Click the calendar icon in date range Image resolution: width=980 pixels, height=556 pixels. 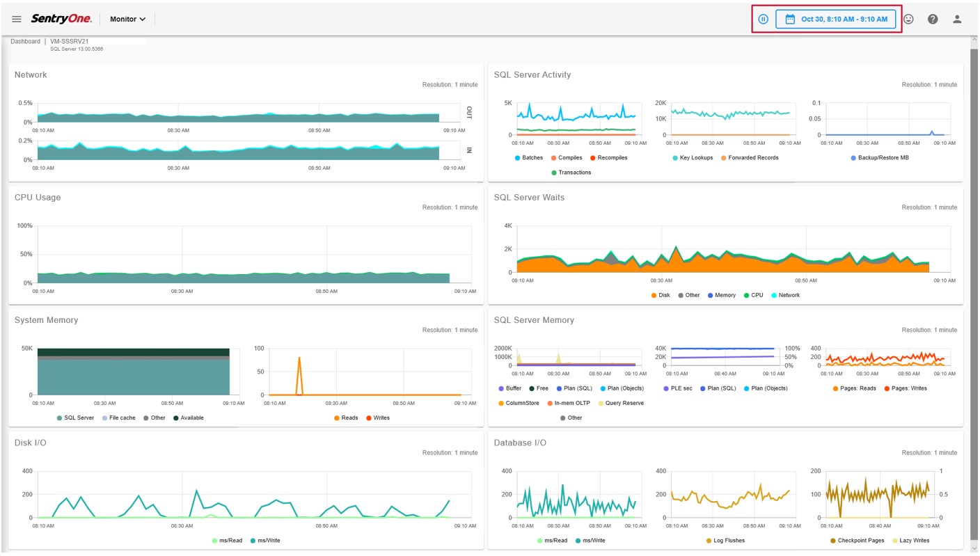(x=790, y=19)
